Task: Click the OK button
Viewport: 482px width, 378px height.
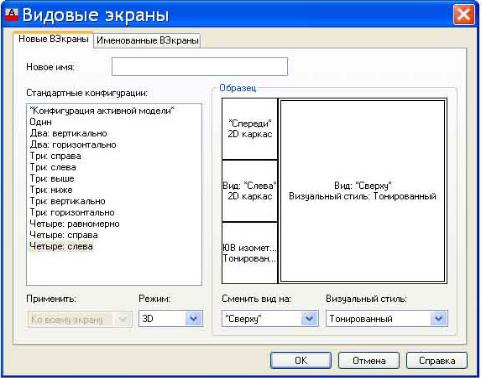Action: coord(301,361)
